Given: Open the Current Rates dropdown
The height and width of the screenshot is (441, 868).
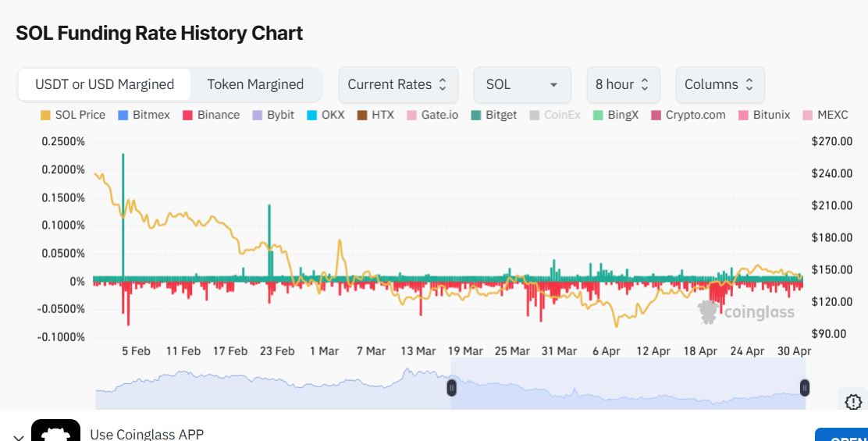Looking at the screenshot, I should pyautogui.click(x=398, y=84).
